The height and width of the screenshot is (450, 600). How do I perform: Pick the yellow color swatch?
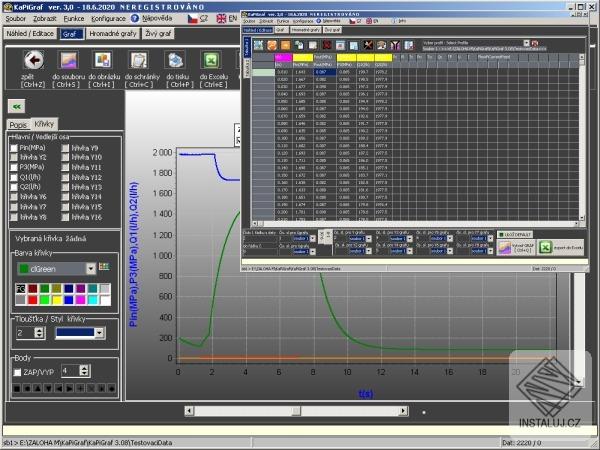pos(57,300)
